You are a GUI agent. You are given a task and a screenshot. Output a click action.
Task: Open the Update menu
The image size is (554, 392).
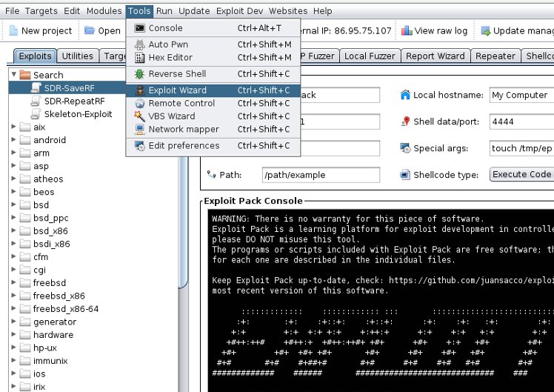[x=194, y=11]
